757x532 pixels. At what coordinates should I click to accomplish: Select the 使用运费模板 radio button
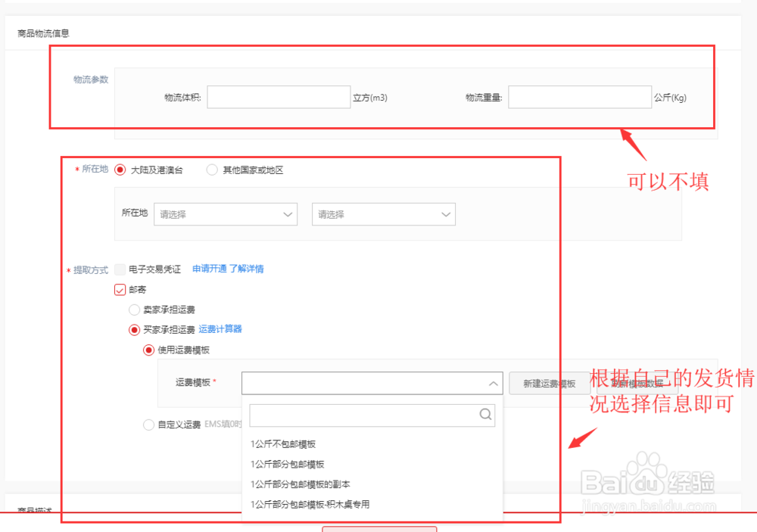tap(148, 350)
